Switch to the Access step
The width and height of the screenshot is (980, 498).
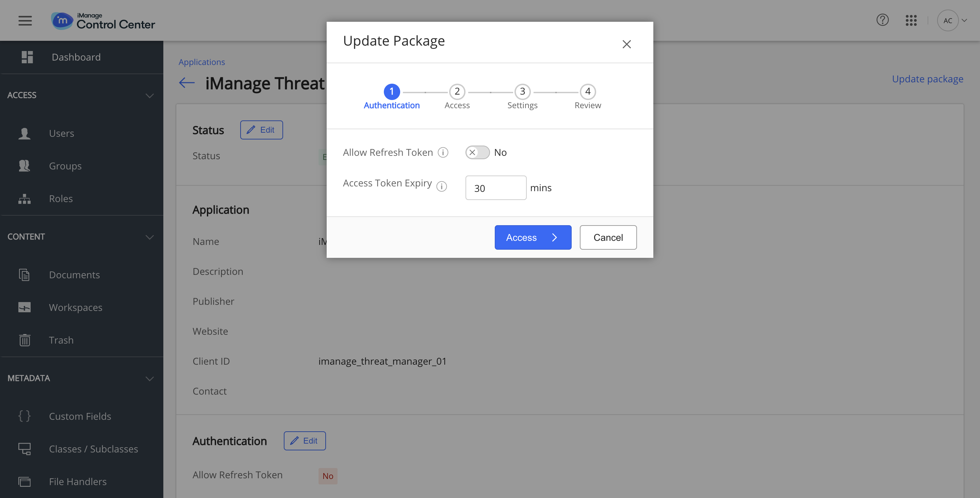(457, 92)
